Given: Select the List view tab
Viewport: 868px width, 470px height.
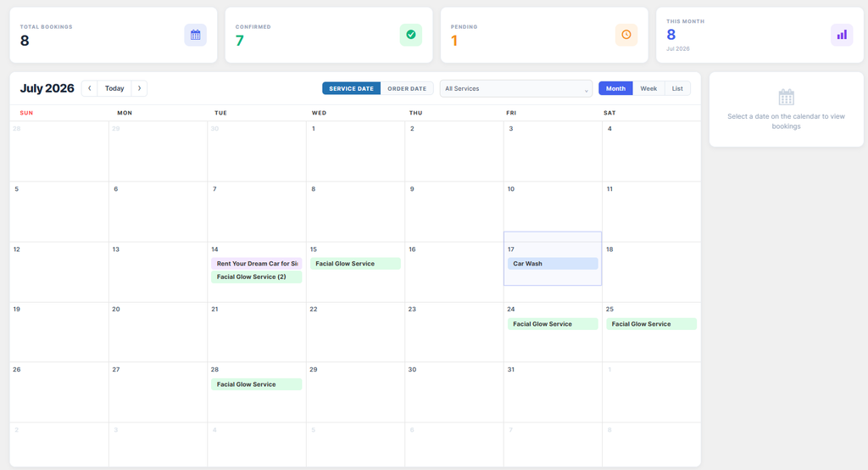Looking at the screenshot, I should coord(677,89).
